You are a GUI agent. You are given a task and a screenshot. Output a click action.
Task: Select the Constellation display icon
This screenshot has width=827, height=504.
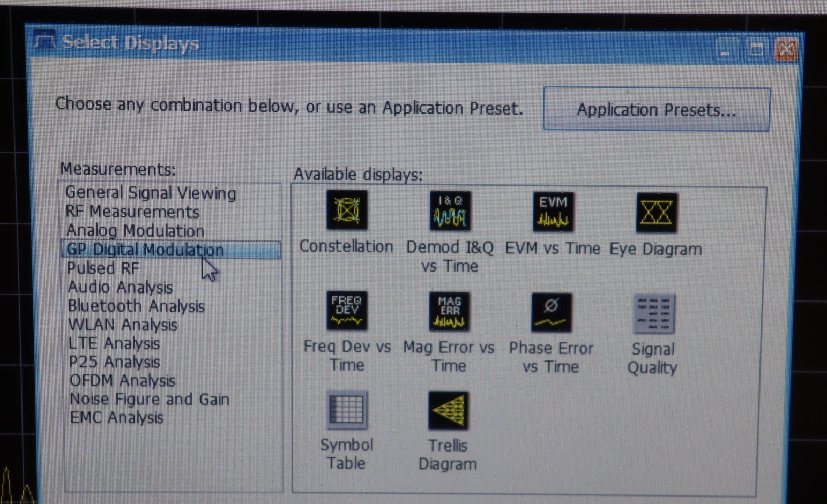tap(347, 210)
